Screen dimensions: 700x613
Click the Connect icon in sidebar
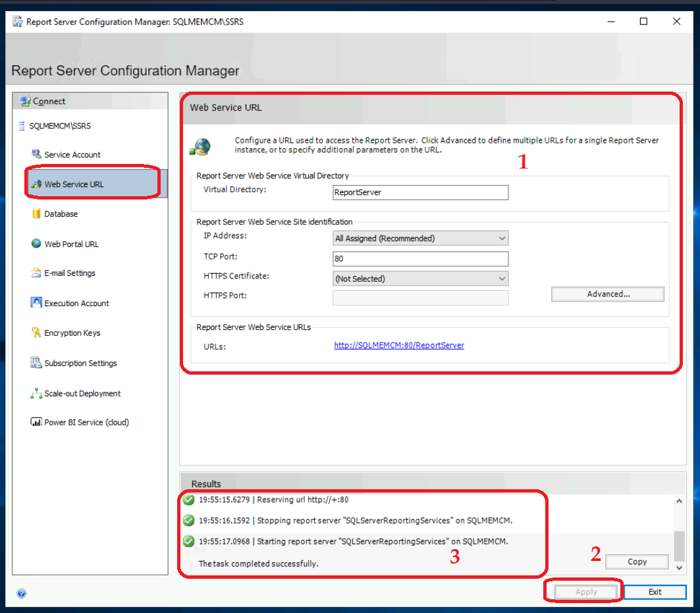tap(25, 101)
